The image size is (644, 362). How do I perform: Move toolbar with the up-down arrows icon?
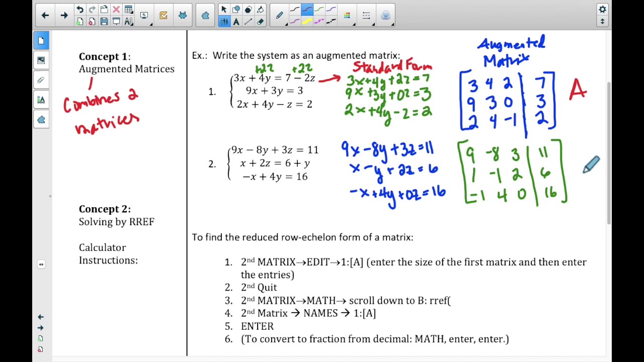[602, 22]
